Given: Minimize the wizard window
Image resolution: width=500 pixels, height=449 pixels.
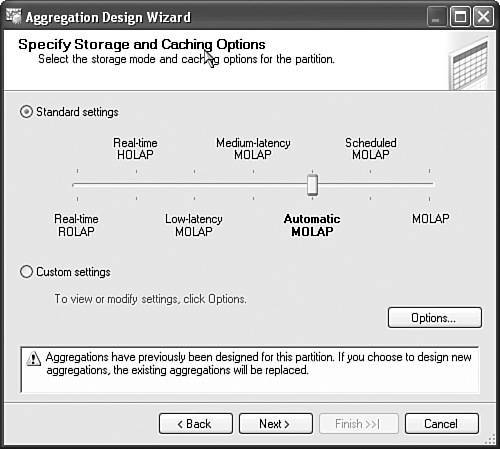Looking at the screenshot, I should pos(437,16).
